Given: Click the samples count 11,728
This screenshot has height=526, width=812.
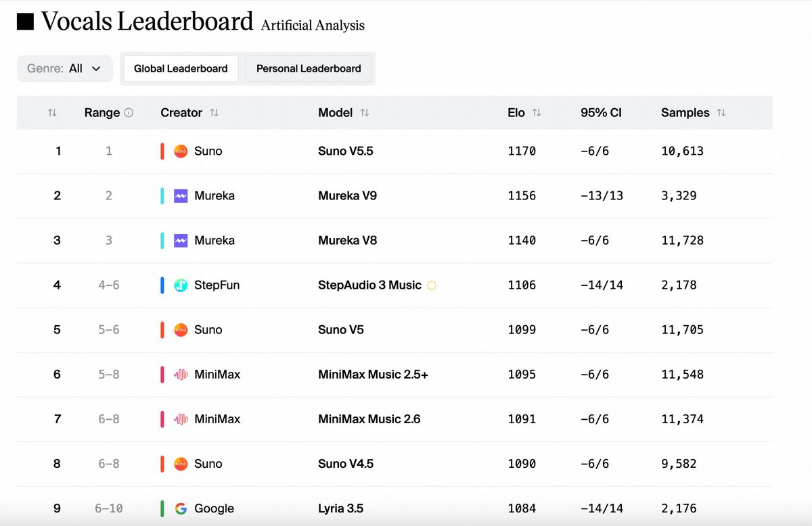Looking at the screenshot, I should click(x=682, y=240).
